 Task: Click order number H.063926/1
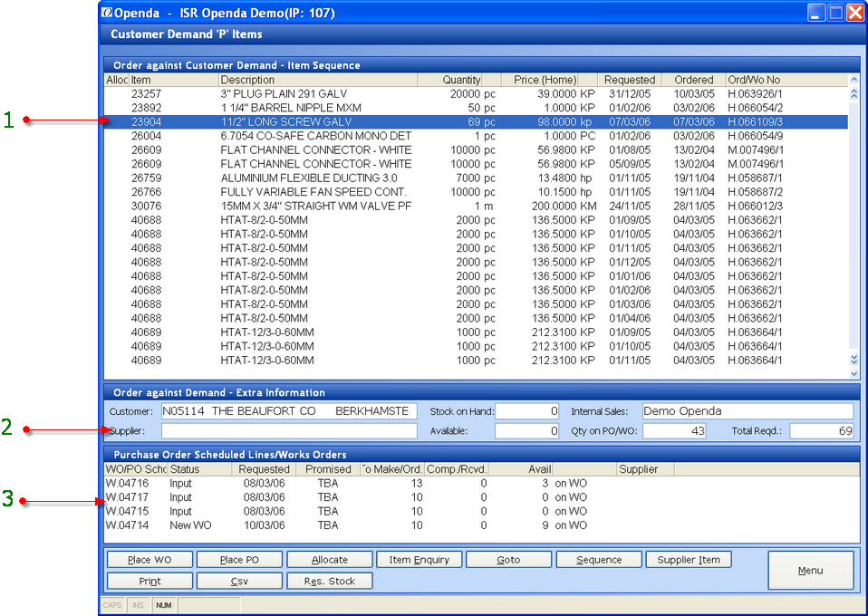coord(755,93)
